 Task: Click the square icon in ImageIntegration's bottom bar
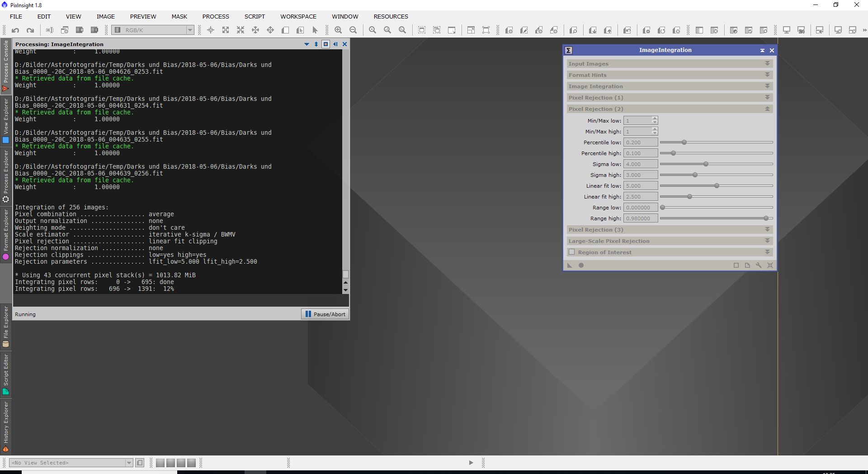pos(736,265)
